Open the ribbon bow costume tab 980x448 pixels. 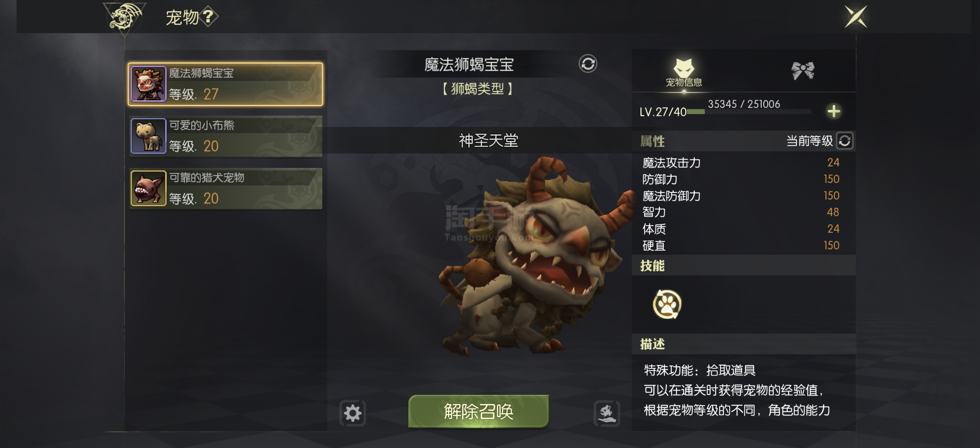click(x=803, y=71)
